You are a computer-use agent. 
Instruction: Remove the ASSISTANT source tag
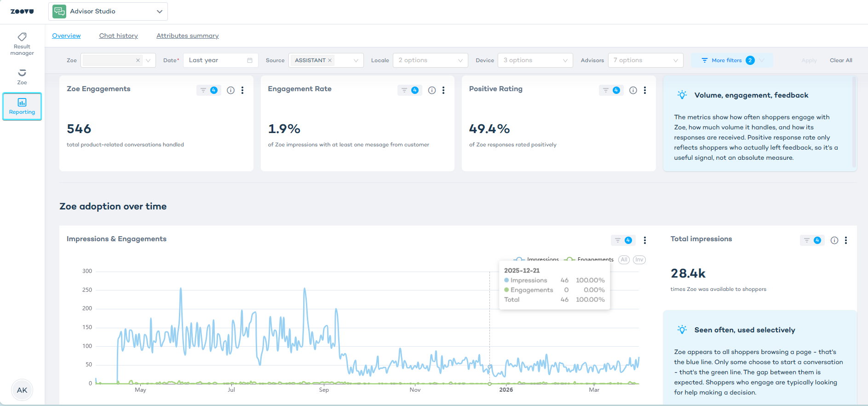click(330, 60)
